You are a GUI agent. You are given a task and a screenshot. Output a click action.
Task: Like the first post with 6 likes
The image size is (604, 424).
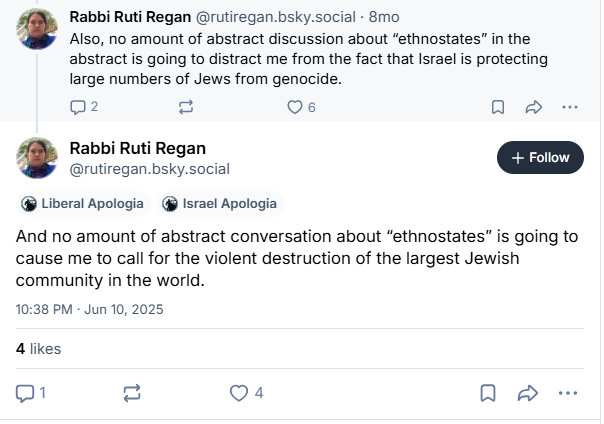point(301,107)
